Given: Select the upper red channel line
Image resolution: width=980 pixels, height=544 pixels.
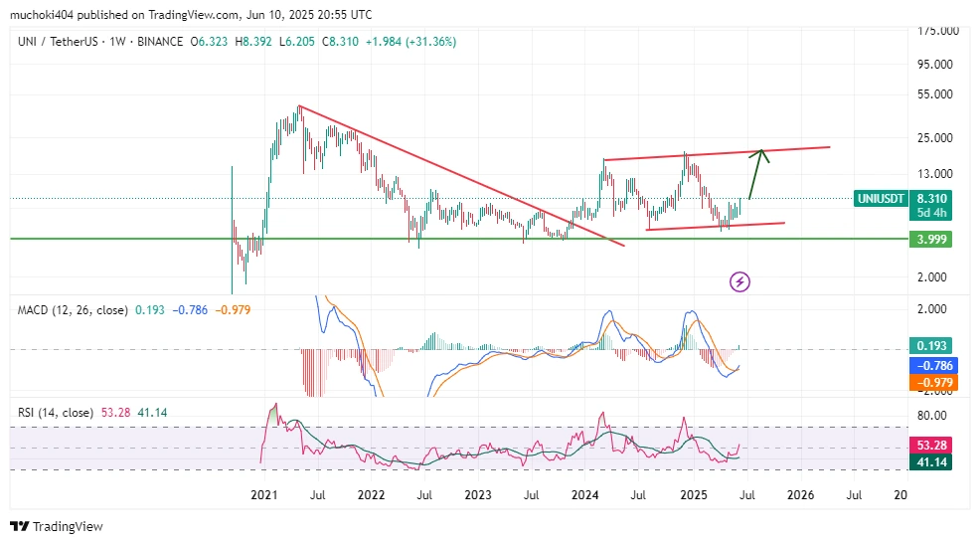Looking at the screenshot, I should pos(716,153).
